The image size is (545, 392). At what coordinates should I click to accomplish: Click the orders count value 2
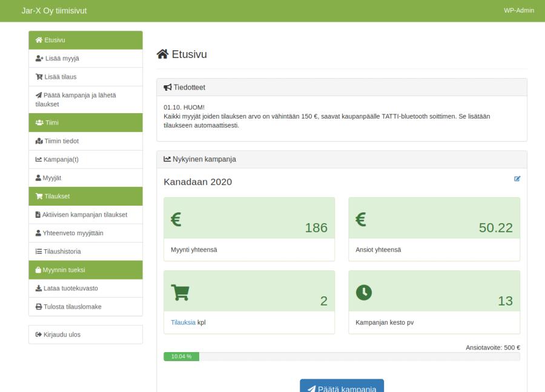pyautogui.click(x=323, y=301)
